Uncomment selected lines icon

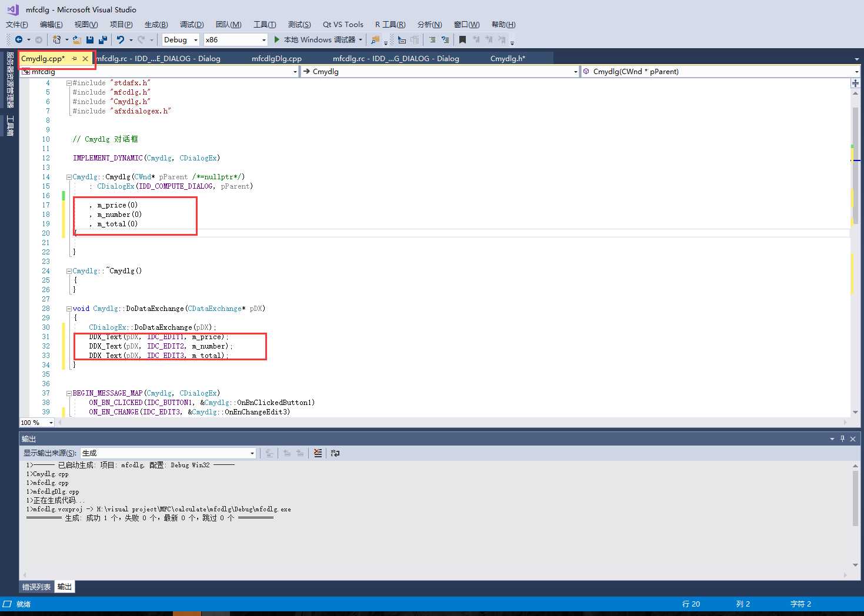(x=445, y=39)
